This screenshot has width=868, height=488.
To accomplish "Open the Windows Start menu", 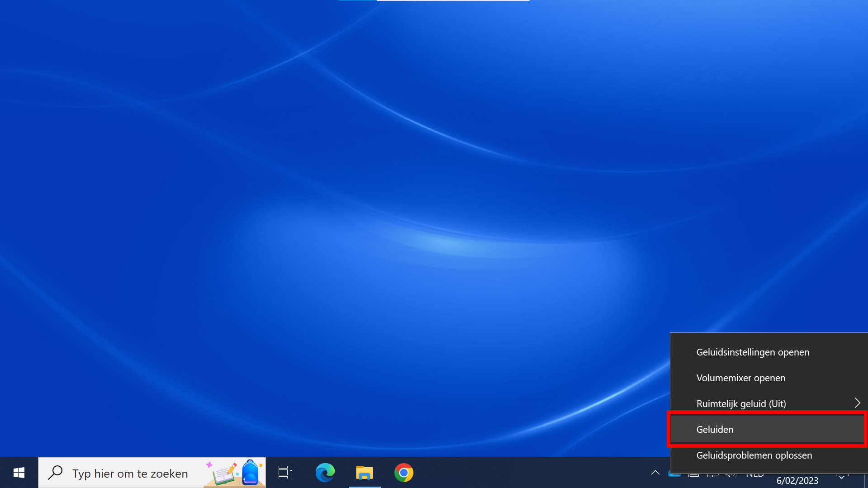I will click(x=19, y=473).
